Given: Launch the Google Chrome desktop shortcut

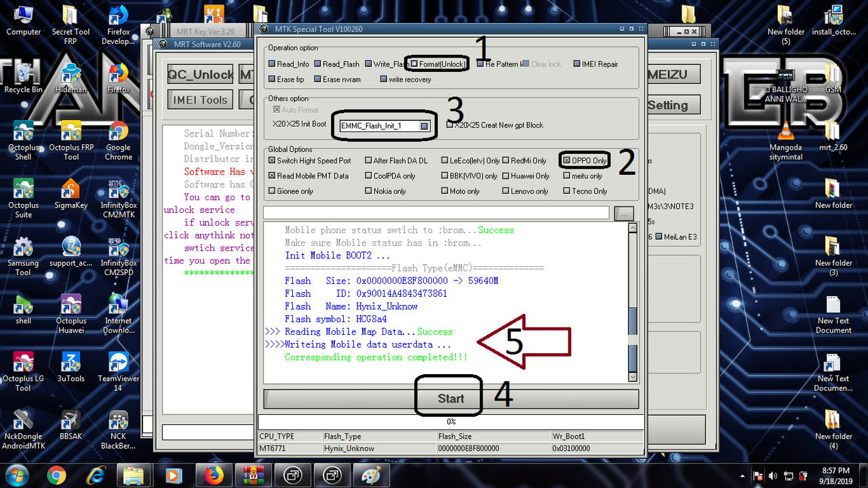Looking at the screenshot, I should [119, 140].
